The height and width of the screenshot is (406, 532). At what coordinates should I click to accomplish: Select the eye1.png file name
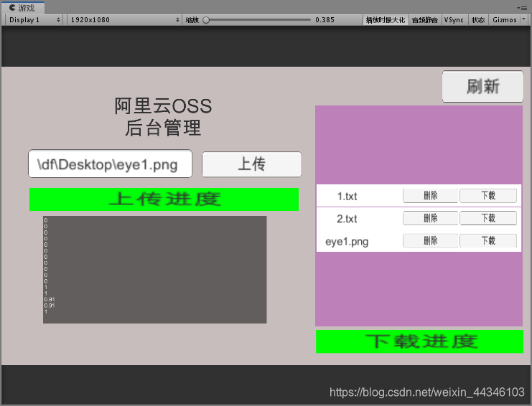point(347,242)
